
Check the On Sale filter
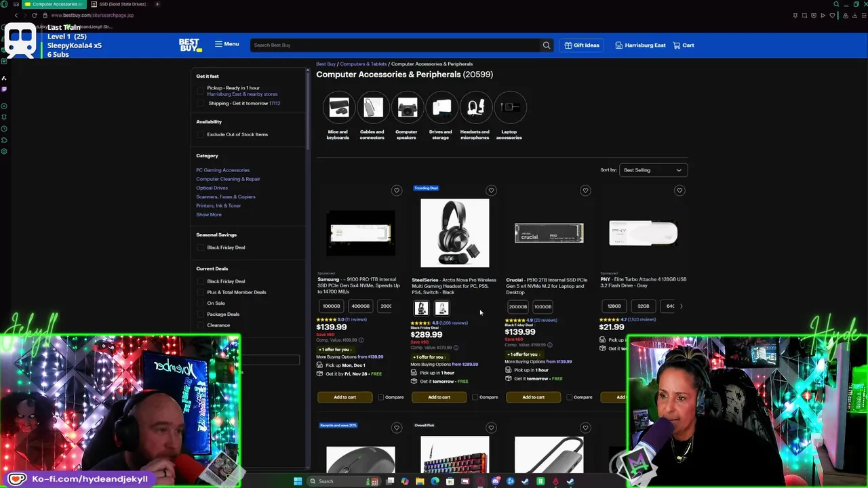tap(201, 303)
